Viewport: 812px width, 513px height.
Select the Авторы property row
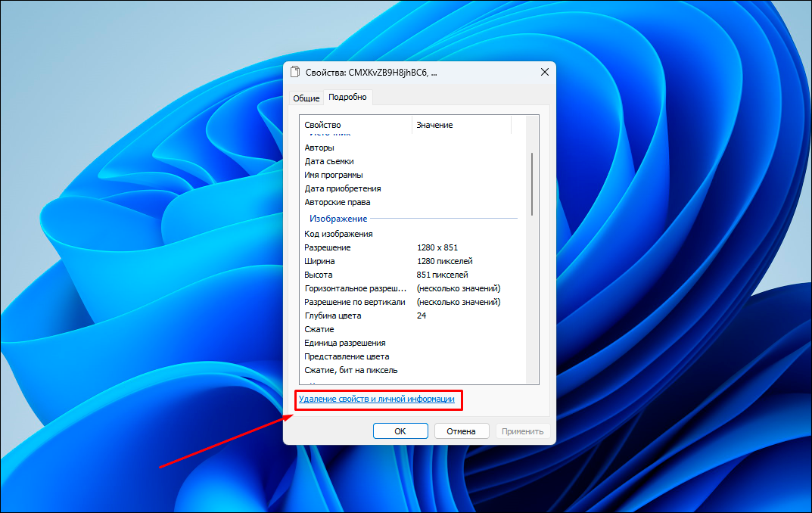coord(412,148)
